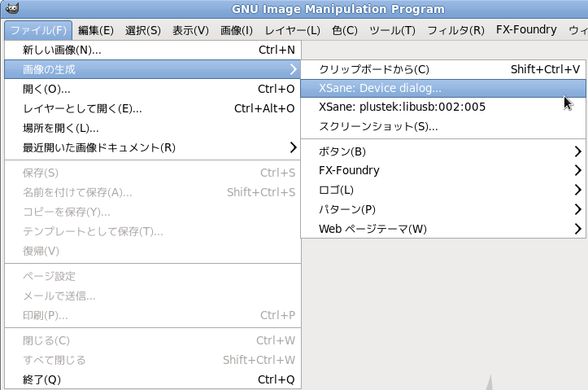The height and width of the screenshot is (390, 588).
Task: Open the FX-Foundry menu in menu bar
Action: [526, 29]
